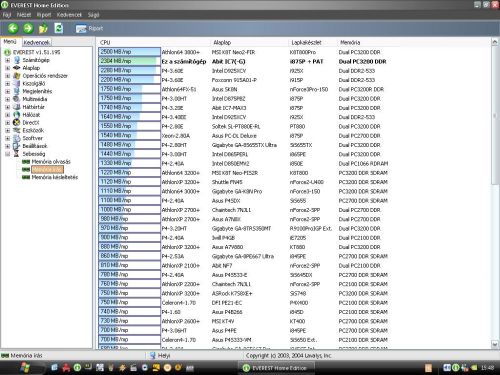Expand the Megjelenítés tree node
The image size is (500, 375).
tap(7, 91)
